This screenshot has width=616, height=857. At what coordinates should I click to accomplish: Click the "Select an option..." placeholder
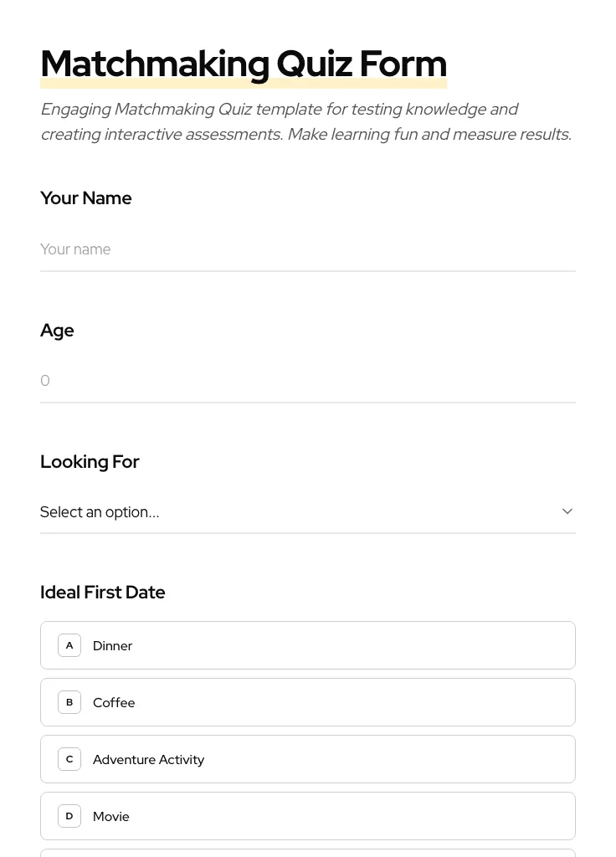pos(100,511)
